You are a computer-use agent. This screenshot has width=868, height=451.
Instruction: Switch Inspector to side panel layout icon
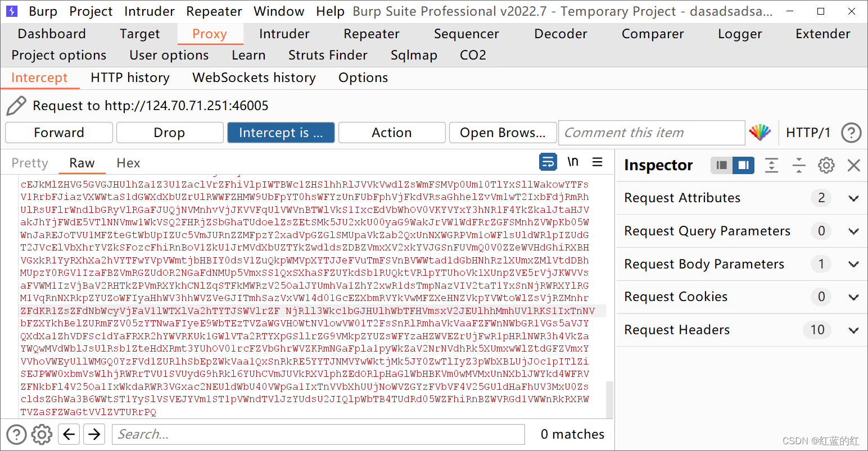[x=743, y=165]
